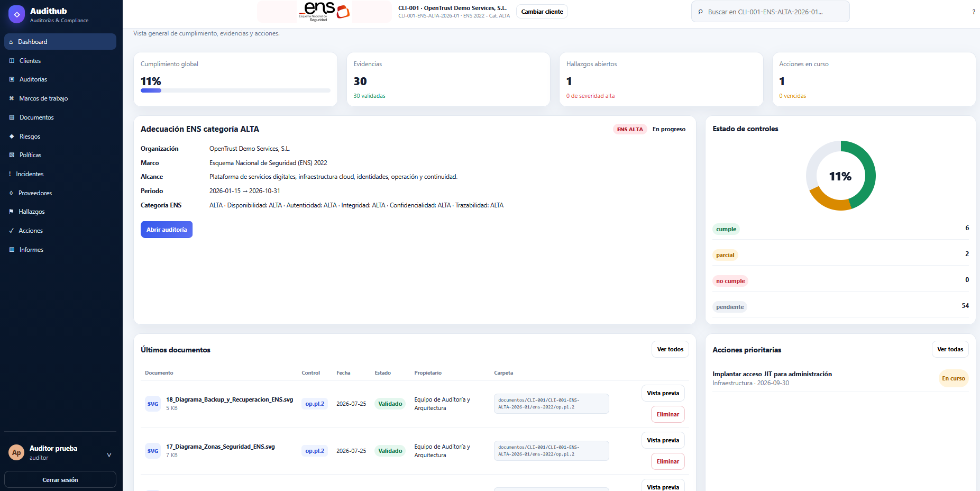Viewport: 980px width, 491px height.
Task: Click the pendiente status tag
Action: coord(730,307)
